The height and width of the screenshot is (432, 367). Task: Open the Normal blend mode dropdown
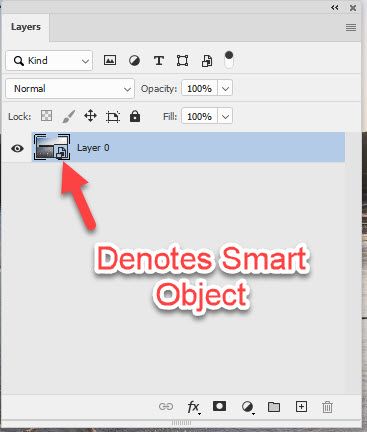point(70,89)
